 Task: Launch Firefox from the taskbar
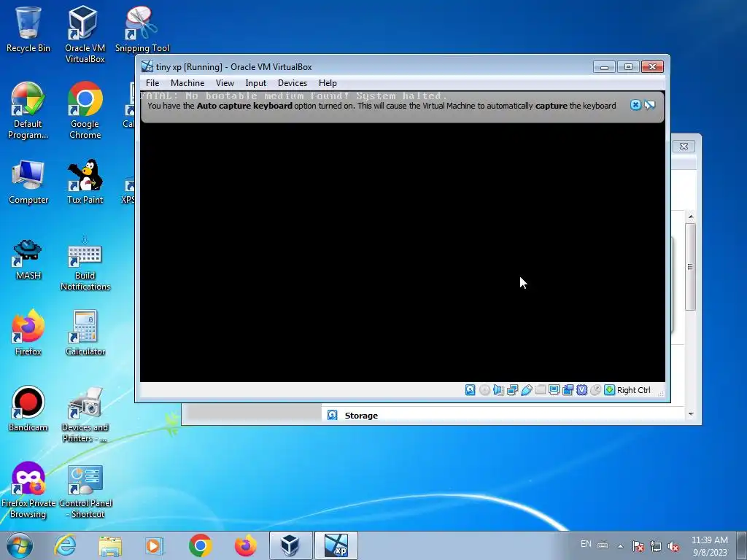[x=245, y=545]
